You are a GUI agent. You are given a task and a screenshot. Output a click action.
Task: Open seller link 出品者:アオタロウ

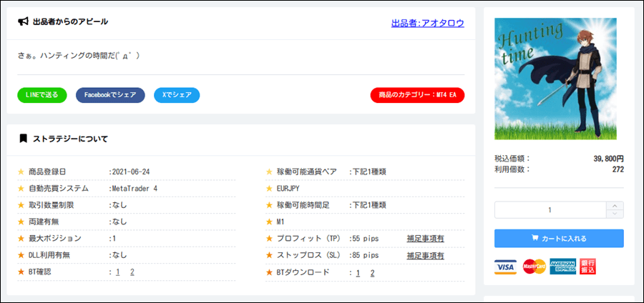pos(428,23)
